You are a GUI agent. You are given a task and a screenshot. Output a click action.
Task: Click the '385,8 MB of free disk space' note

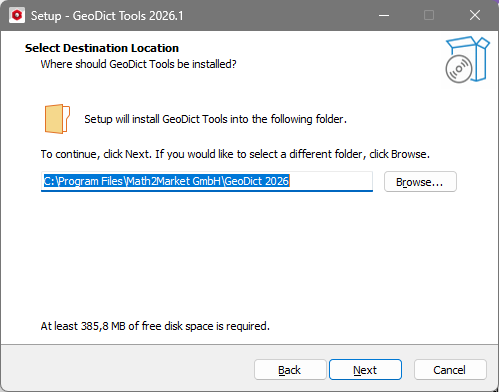coord(155,326)
